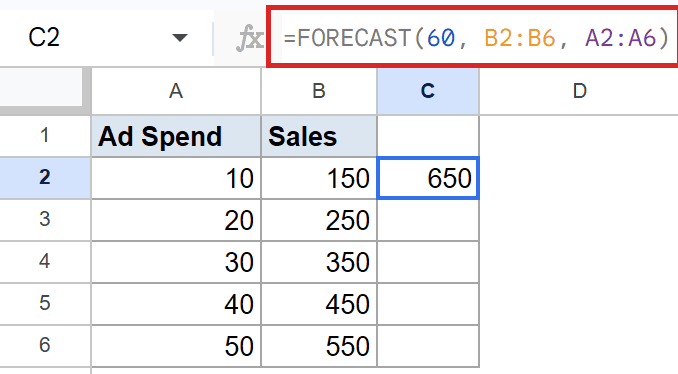Click cell A3 containing 20
Viewport: 678px width, 374px height.
pyautogui.click(x=176, y=220)
